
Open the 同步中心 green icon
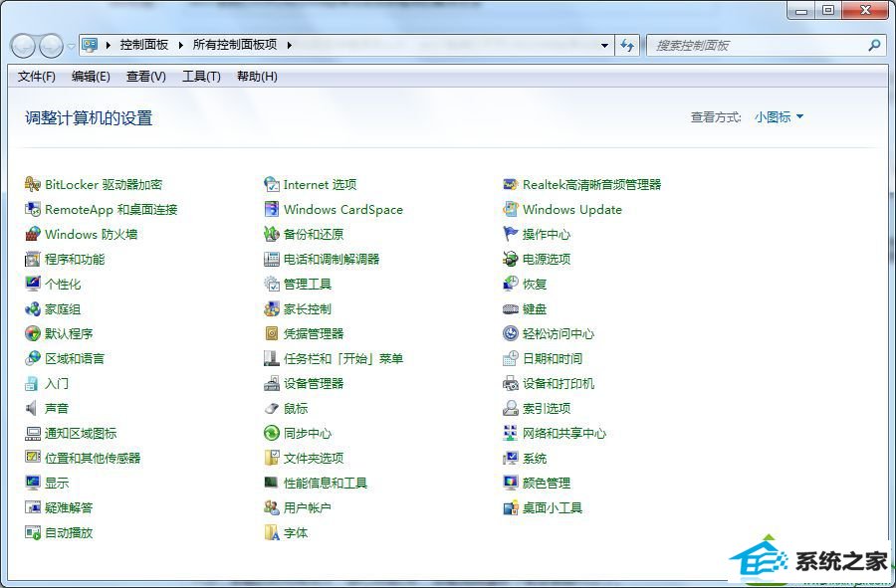coord(272,434)
